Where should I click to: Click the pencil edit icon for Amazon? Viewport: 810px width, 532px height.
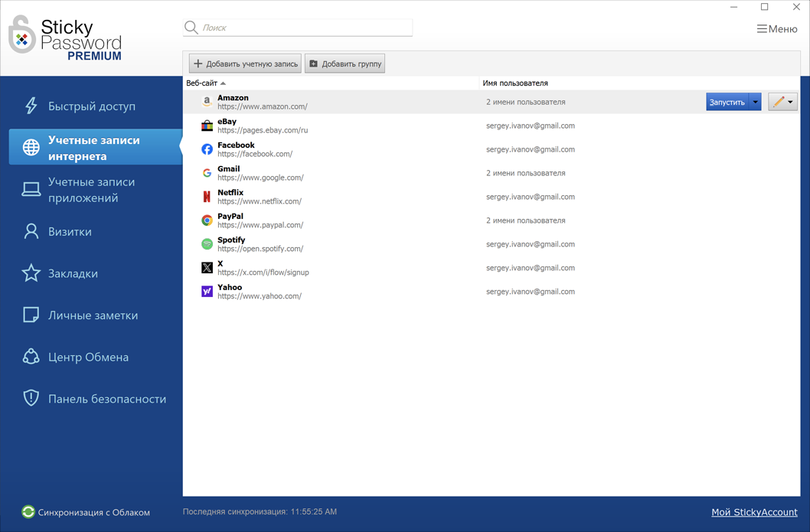(x=778, y=102)
